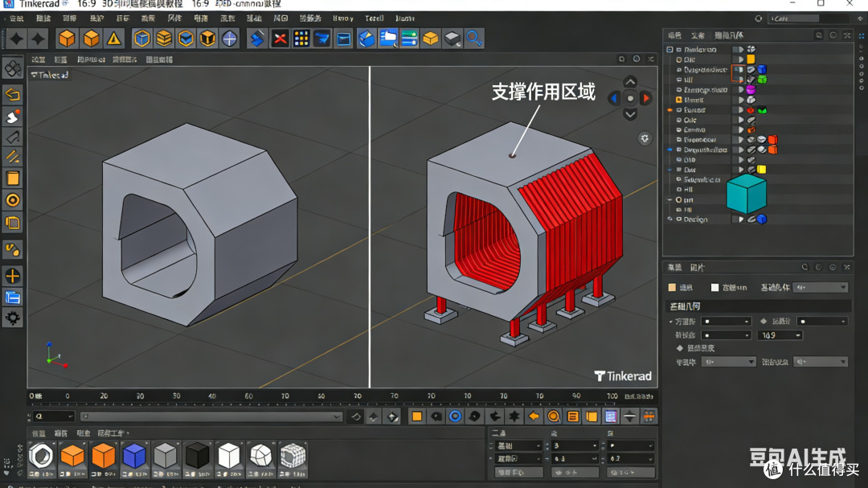
Task: Click the up chevron in viewport navigator
Action: 630,82
